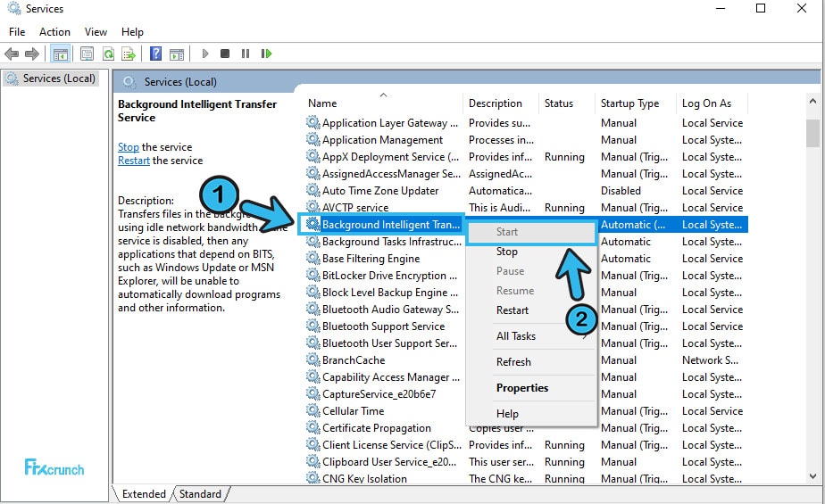Open the Help toolbar icon
This screenshot has width=825, height=504.
pos(155,54)
